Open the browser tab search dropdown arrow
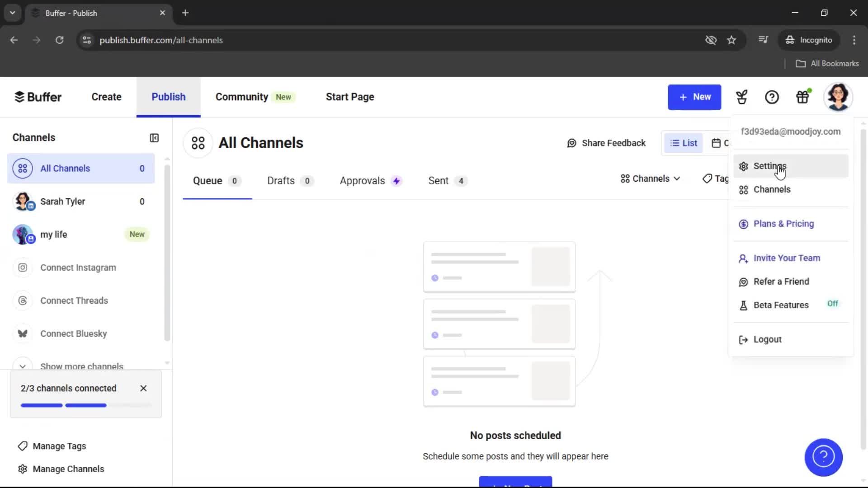The height and width of the screenshot is (488, 868). [12, 13]
